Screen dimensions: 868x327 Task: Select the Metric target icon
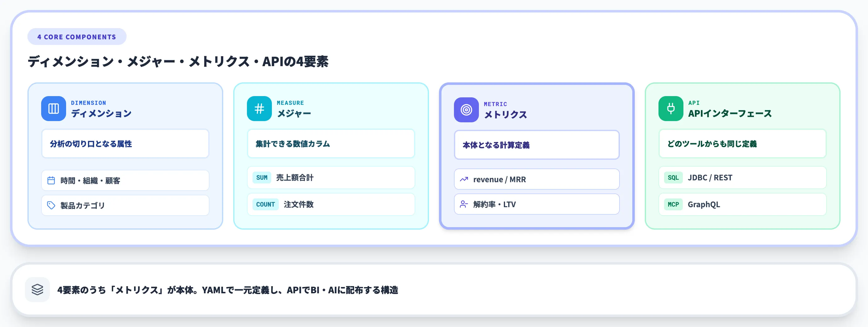(466, 110)
